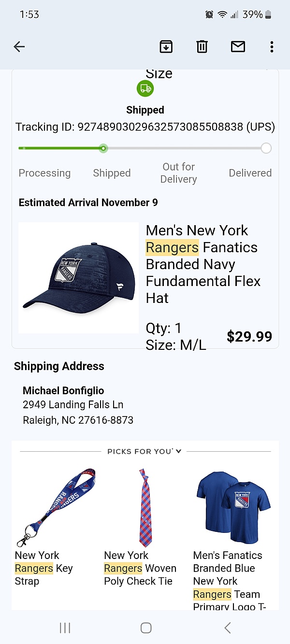Image resolution: width=290 pixels, height=644 pixels.
Task: Select the New York Rangers Key Strap link
Action: [44, 568]
